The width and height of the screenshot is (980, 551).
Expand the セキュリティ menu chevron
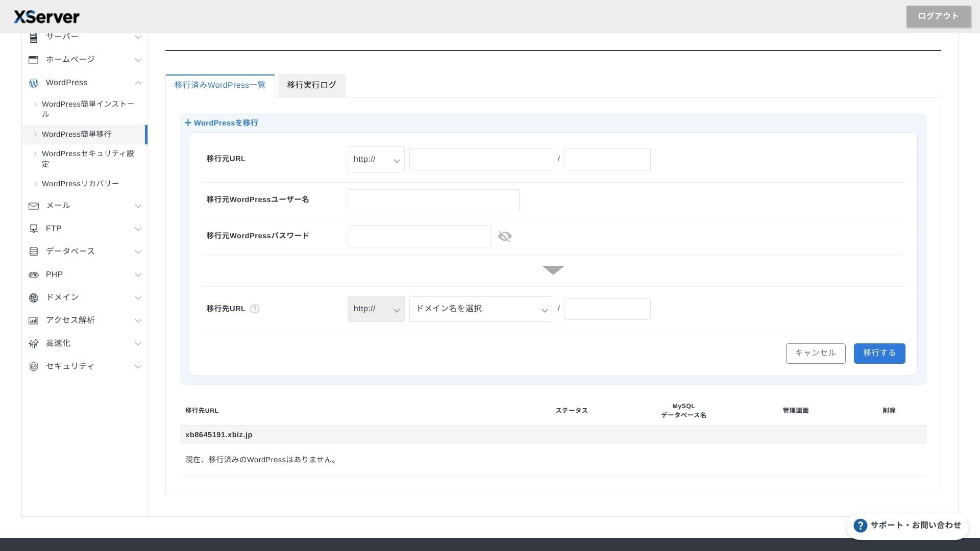coord(138,367)
